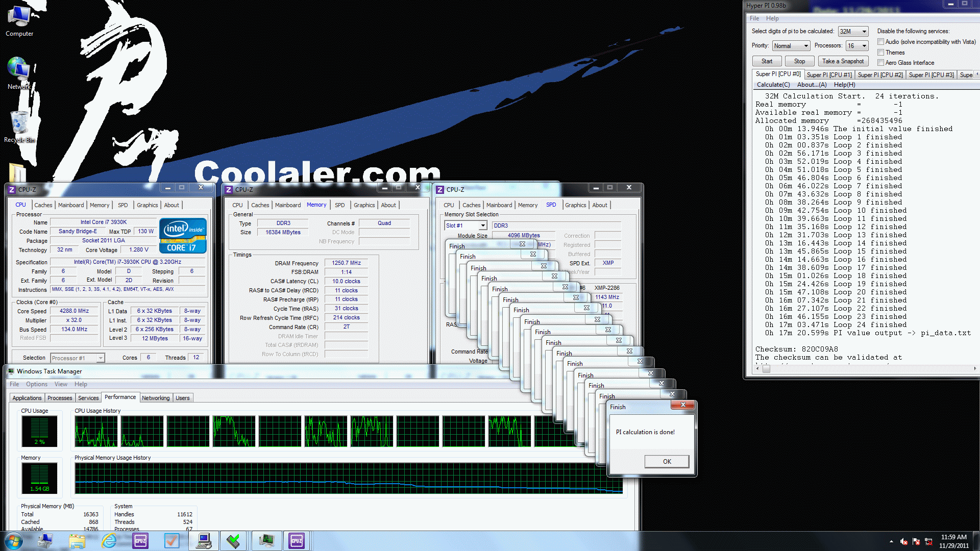980x551 pixels.
Task: Click the CPU Usage 2 % meter
Action: click(39, 431)
